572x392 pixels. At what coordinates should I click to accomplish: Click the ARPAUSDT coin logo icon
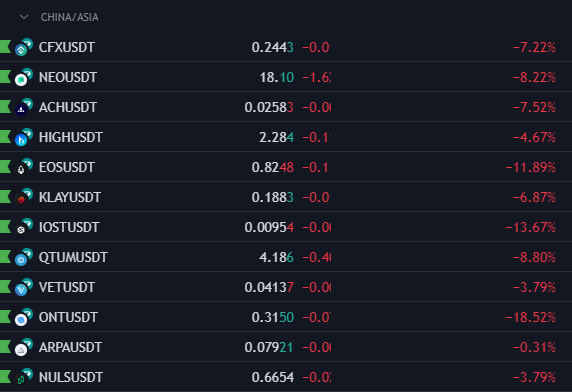pos(24,347)
